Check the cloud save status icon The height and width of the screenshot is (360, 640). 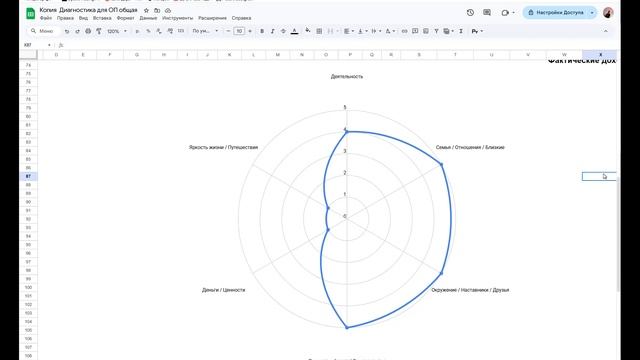point(168,10)
